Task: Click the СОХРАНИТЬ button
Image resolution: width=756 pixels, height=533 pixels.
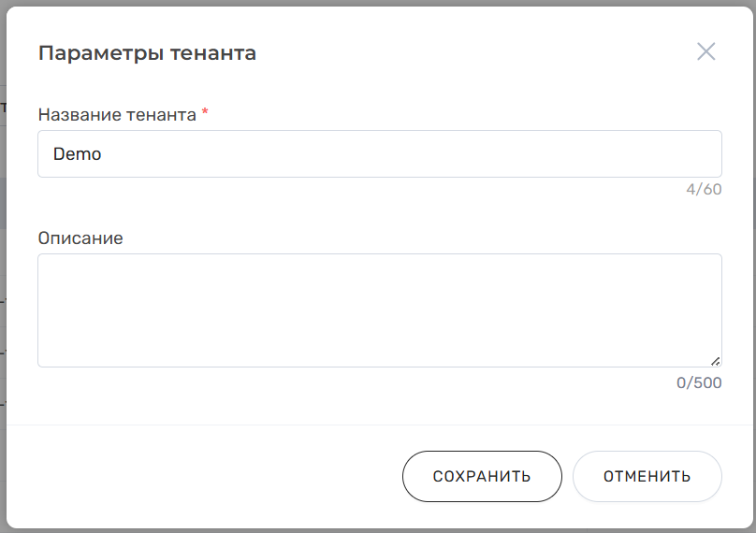Action: tap(482, 476)
